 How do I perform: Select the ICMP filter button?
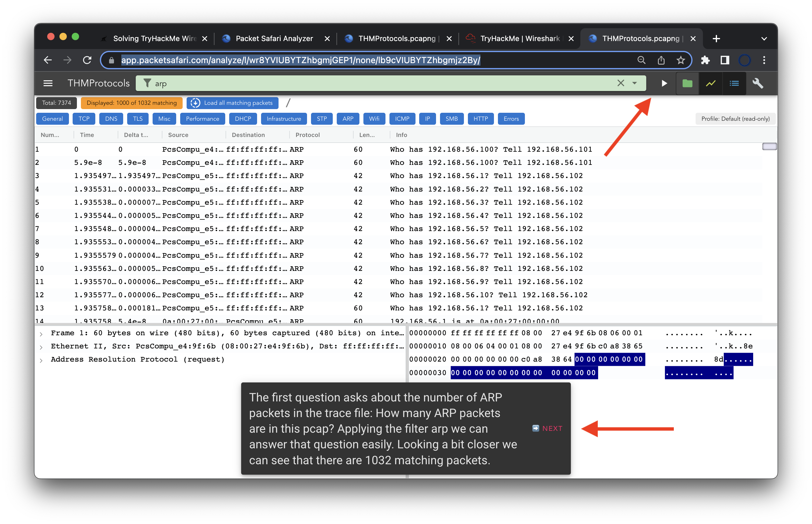(x=402, y=119)
